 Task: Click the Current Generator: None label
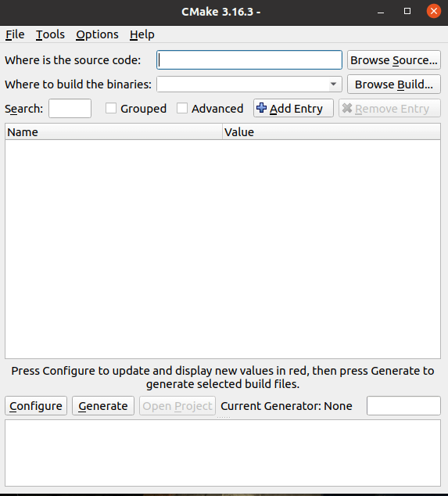286,406
